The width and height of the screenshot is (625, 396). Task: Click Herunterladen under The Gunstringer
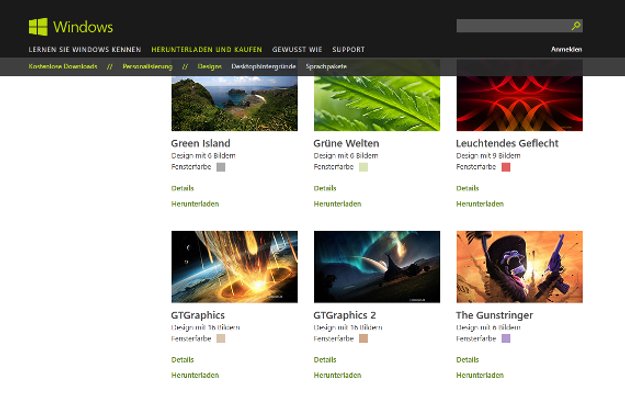coord(480,375)
